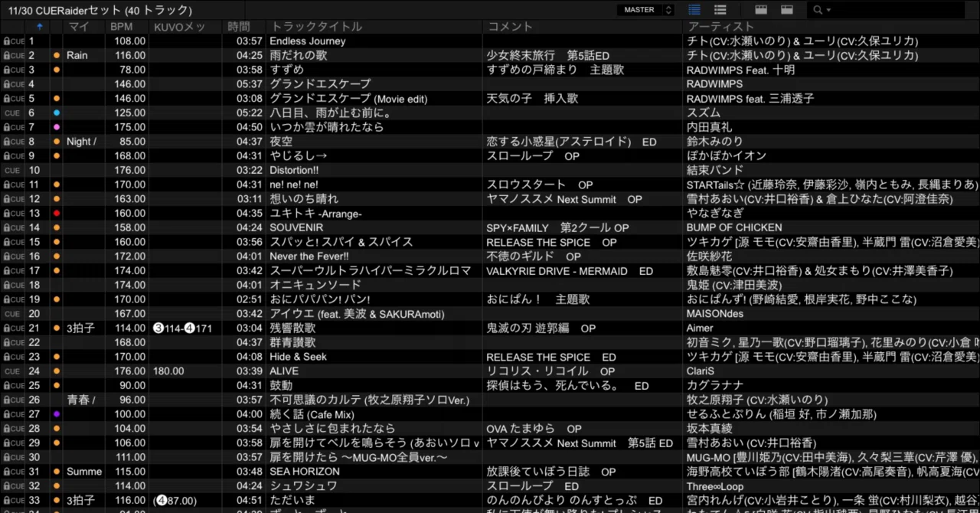Click KUVO message 180.00 of track 24
The image size is (980, 513).
tap(168, 371)
